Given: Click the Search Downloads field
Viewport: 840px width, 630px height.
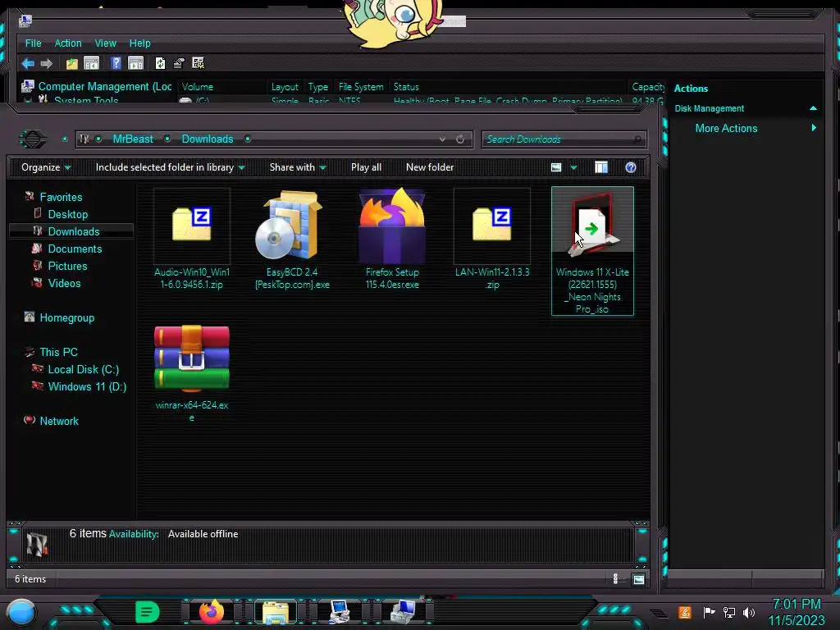Looking at the screenshot, I should [x=564, y=139].
